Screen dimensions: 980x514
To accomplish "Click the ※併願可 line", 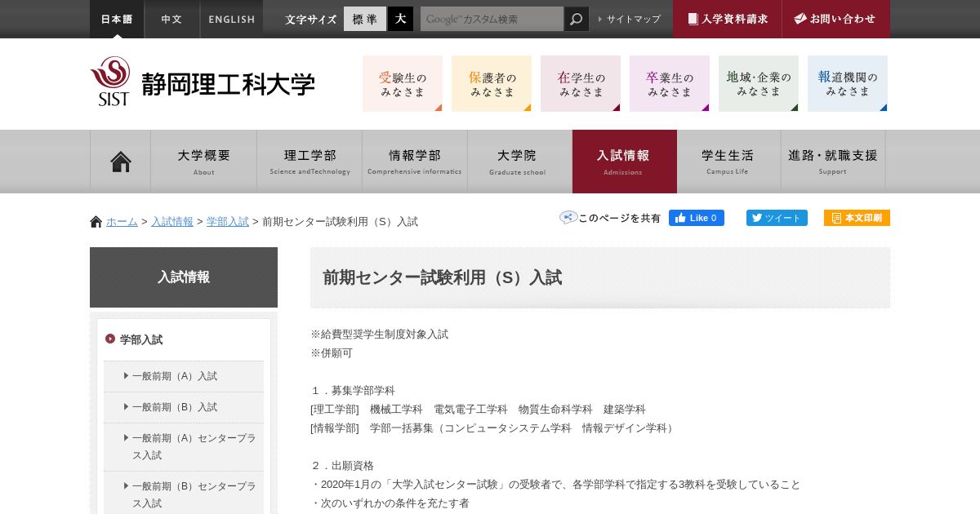I will (332, 353).
